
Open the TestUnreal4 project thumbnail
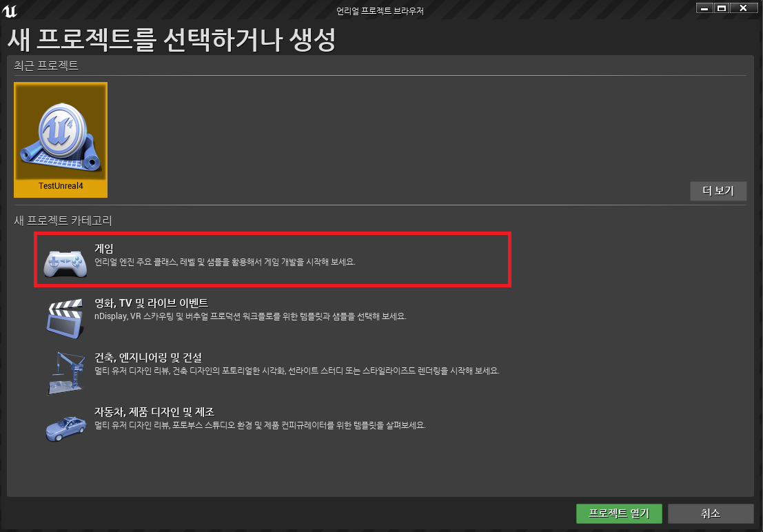point(61,131)
